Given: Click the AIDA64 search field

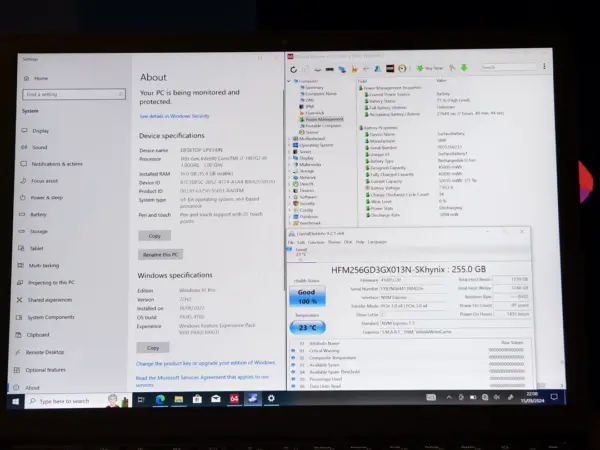Looking at the screenshot, I should (509, 67).
